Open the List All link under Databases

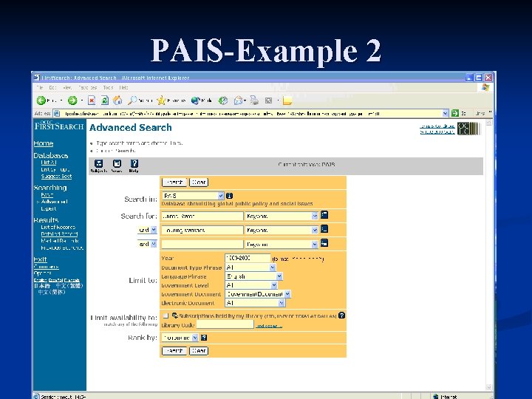point(49,162)
